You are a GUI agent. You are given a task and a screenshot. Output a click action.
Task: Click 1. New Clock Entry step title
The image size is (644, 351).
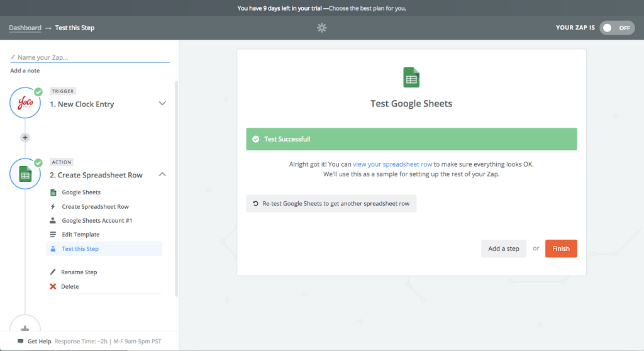[82, 104]
